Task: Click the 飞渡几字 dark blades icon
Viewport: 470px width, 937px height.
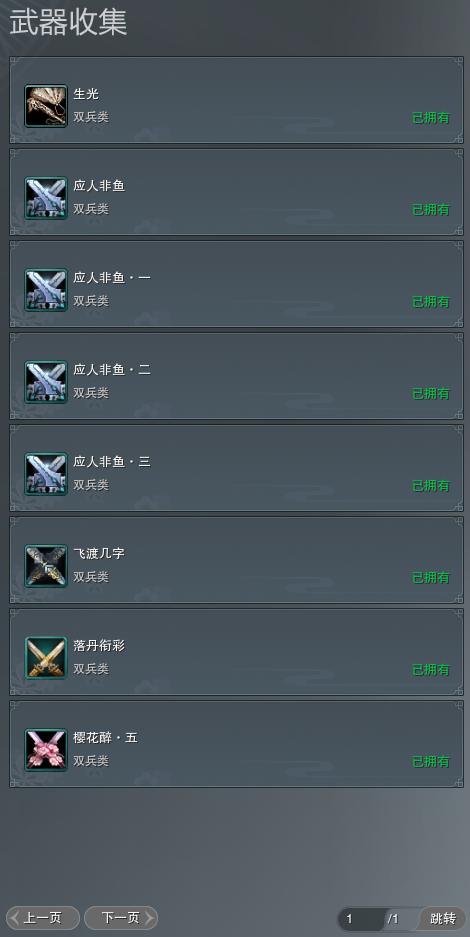Action: [x=46, y=566]
